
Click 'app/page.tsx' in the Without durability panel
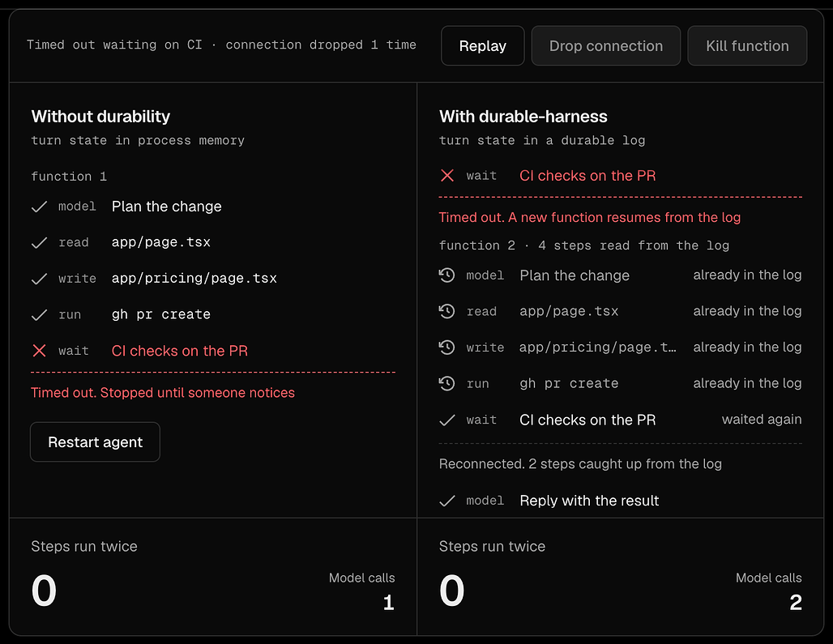click(161, 242)
